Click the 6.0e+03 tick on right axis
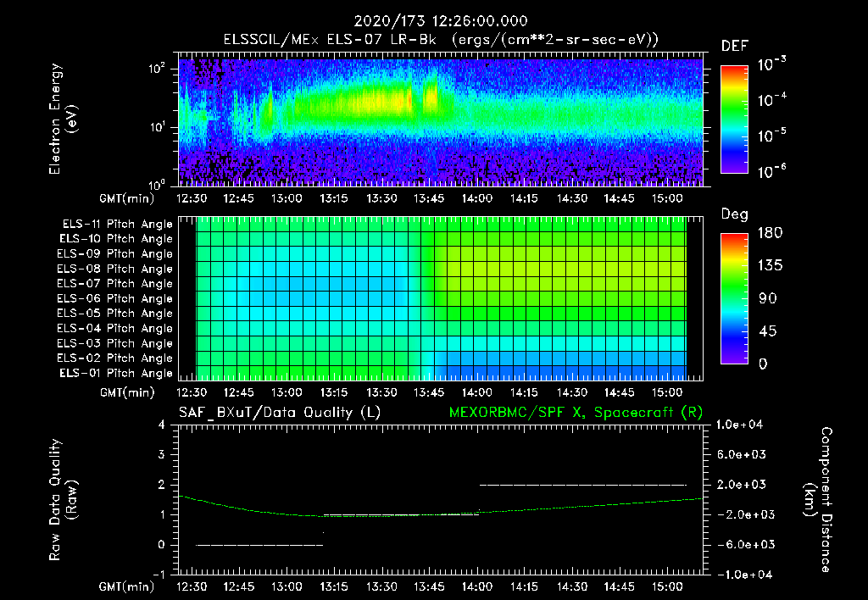The width and height of the screenshot is (868, 600). [x=742, y=455]
